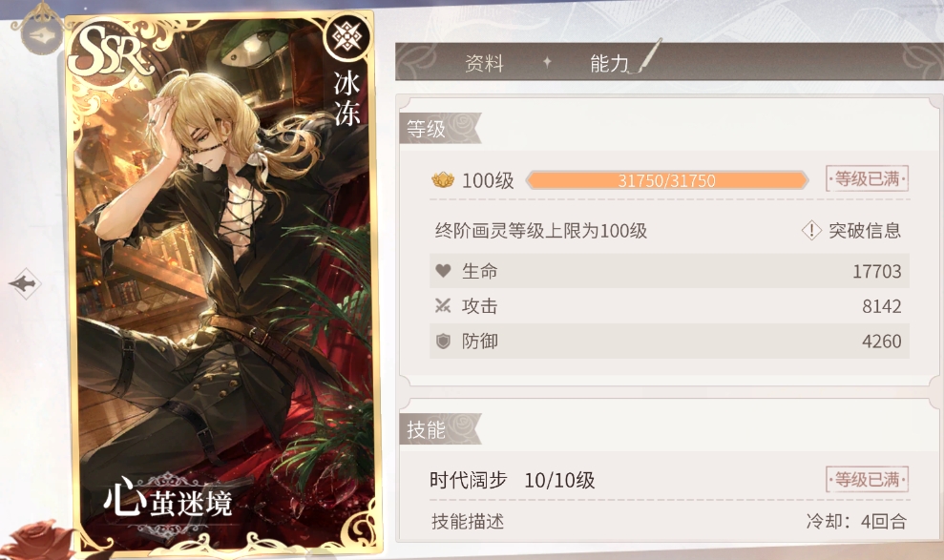
Task: Click the 技能描述 label
Action: tap(468, 521)
